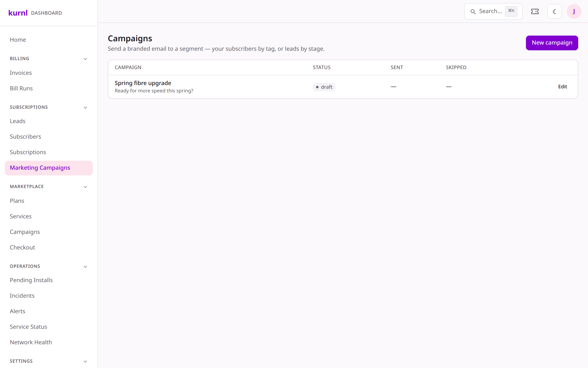Click the New campaign button
588x368 pixels.
pos(552,43)
